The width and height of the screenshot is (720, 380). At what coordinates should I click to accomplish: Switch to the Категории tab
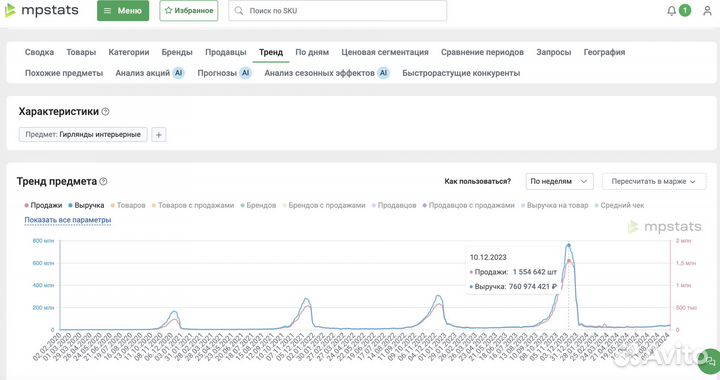pos(129,52)
